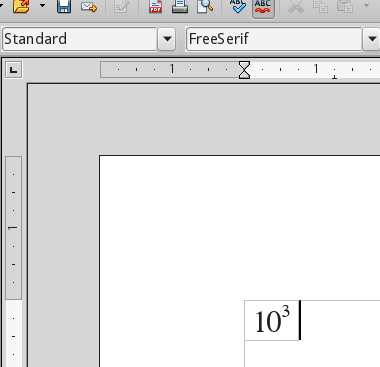This screenshot has height=367, width=380.
Task: Export directly as PDF
Action: (x=156, y=6)
